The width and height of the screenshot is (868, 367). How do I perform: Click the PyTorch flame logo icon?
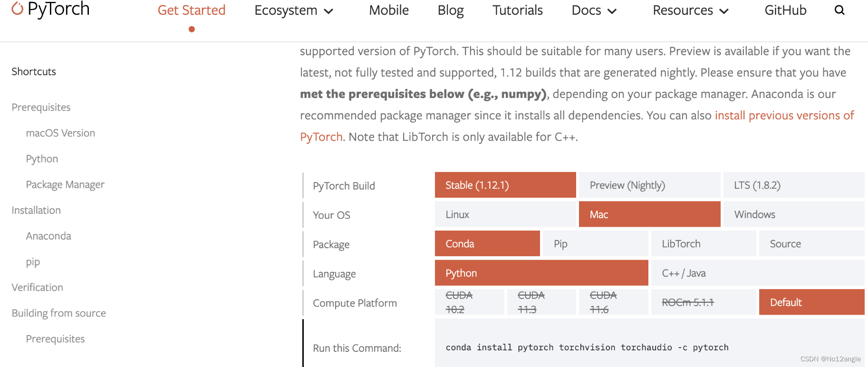click(18, 8)
